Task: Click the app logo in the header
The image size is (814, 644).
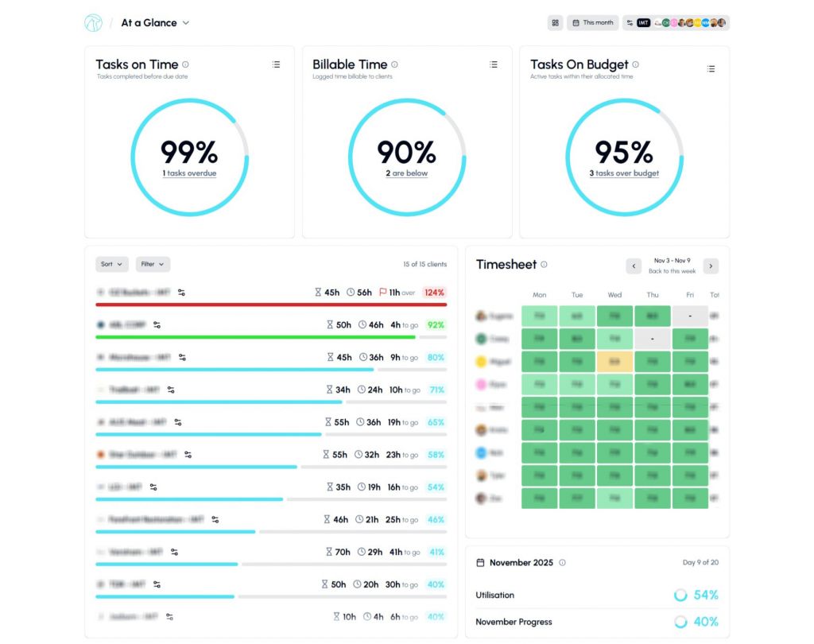Action: point(93,23)
